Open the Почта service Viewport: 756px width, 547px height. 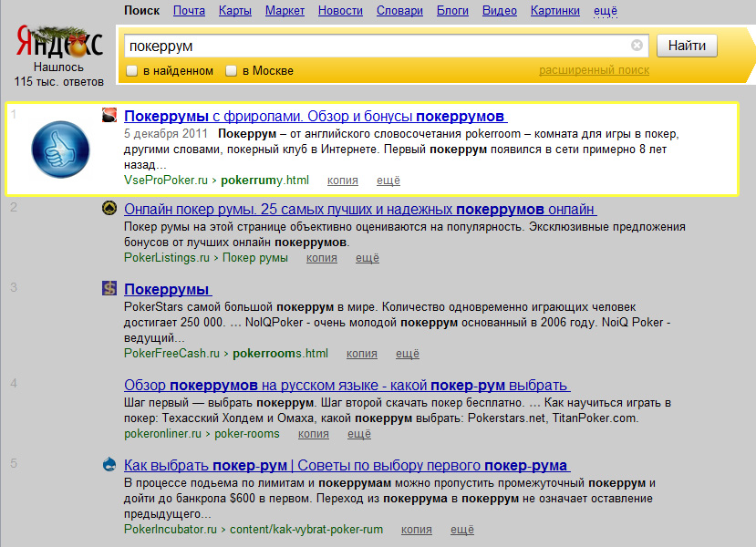(189, 11)
